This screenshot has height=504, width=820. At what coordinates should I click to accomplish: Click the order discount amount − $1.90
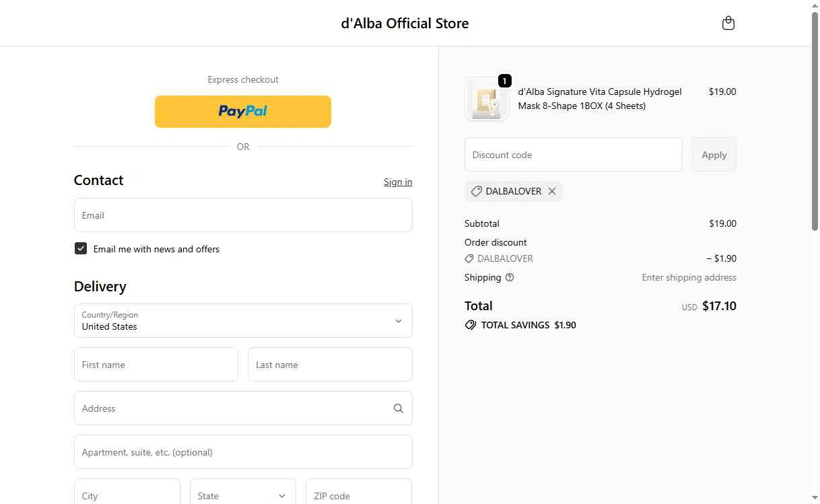721,258
